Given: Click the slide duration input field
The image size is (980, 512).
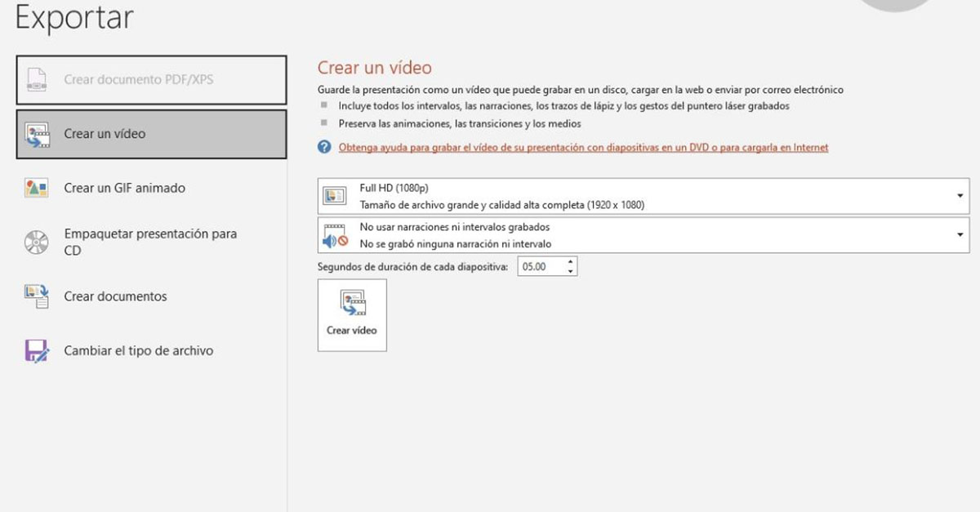Looking at the screenshot, I should click(539, 265).
